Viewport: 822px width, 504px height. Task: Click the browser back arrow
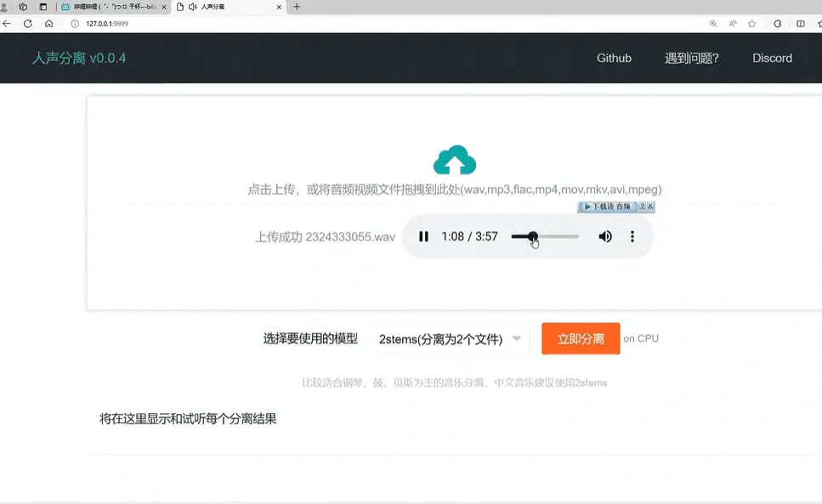tap(9, 24)
